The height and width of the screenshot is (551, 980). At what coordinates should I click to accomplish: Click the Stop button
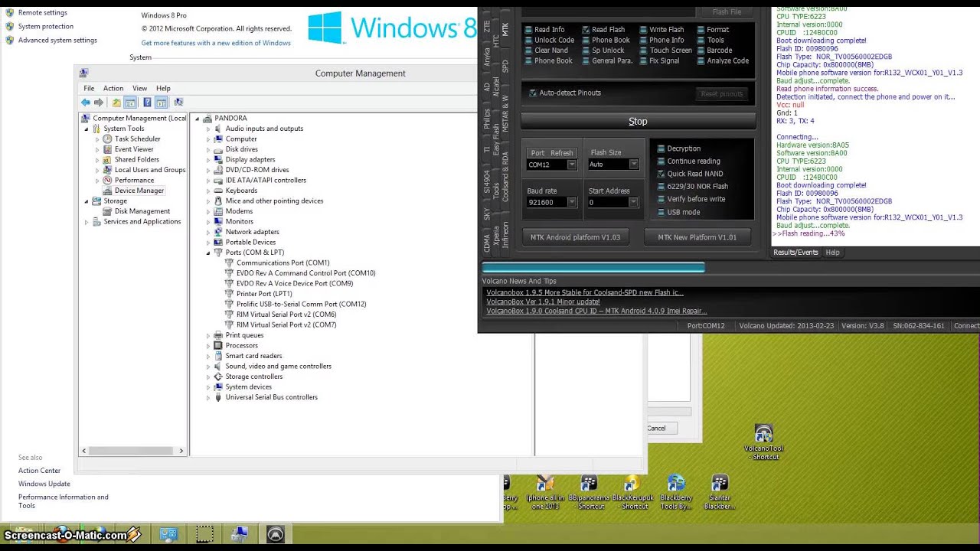click(x=638, y=122)
